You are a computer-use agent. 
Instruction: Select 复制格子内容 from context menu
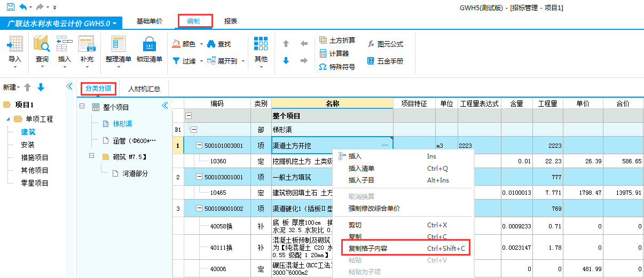click(369, 248)
